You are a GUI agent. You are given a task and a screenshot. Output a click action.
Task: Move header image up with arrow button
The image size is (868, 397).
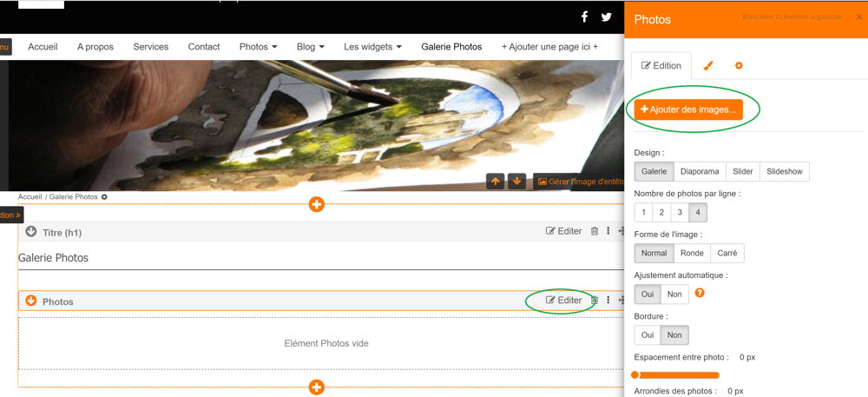tap(496, 182)
